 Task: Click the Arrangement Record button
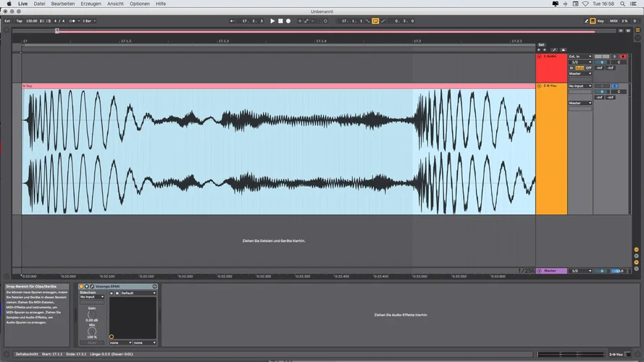(288, 21)
